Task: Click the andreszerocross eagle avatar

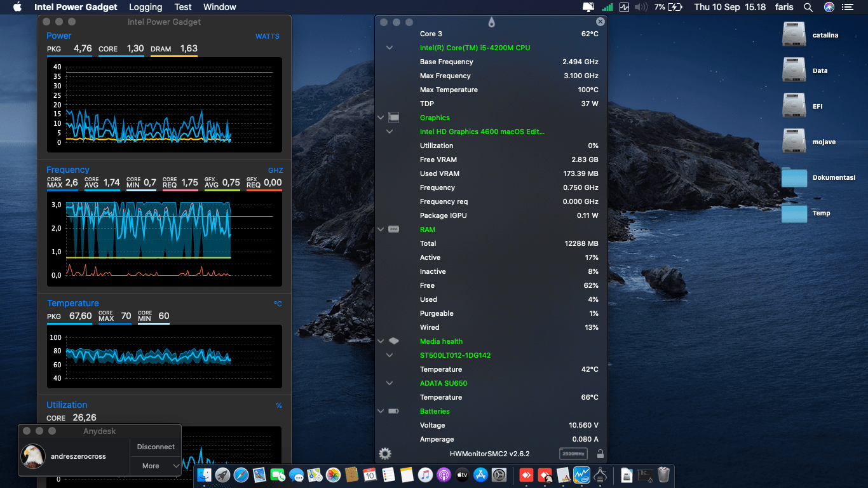Action: pyautogui.click(x=33, y=456)
